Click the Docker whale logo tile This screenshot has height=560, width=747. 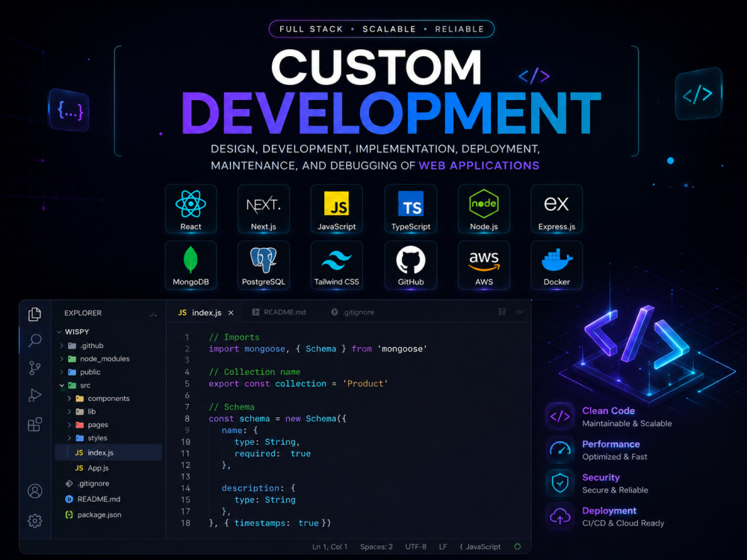click(557, 265)
